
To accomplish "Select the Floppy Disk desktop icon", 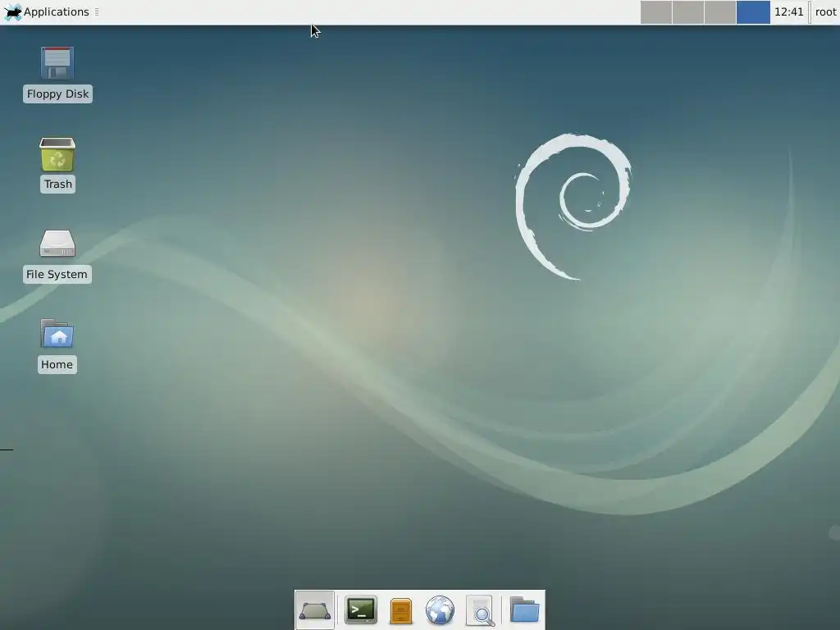I will coord(57,63).
